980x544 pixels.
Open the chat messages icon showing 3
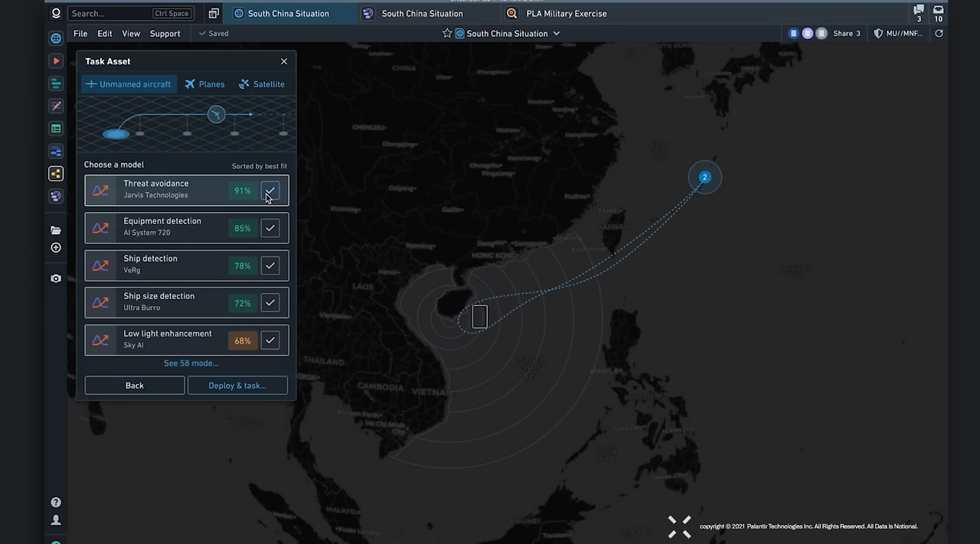tap(919, 13)
